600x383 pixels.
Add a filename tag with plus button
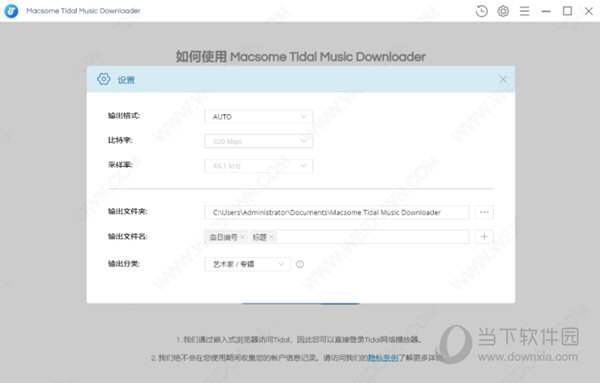(484, 237)
